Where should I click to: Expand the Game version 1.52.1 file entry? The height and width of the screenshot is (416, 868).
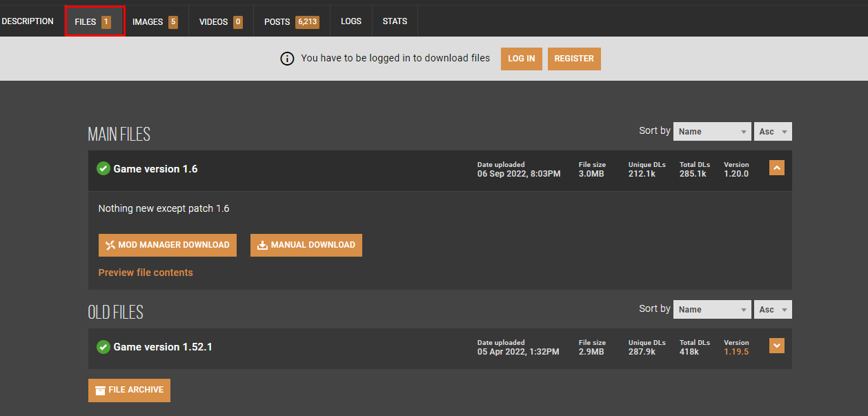point(776,346)
